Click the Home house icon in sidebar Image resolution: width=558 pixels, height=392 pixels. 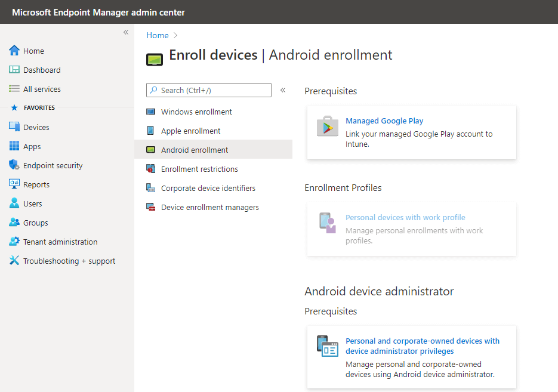pos(14,51)
